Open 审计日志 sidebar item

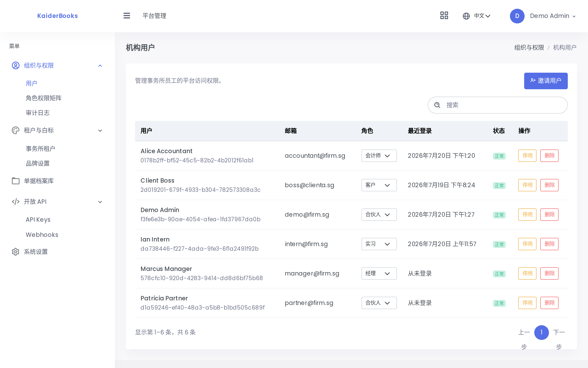point(38,113)
